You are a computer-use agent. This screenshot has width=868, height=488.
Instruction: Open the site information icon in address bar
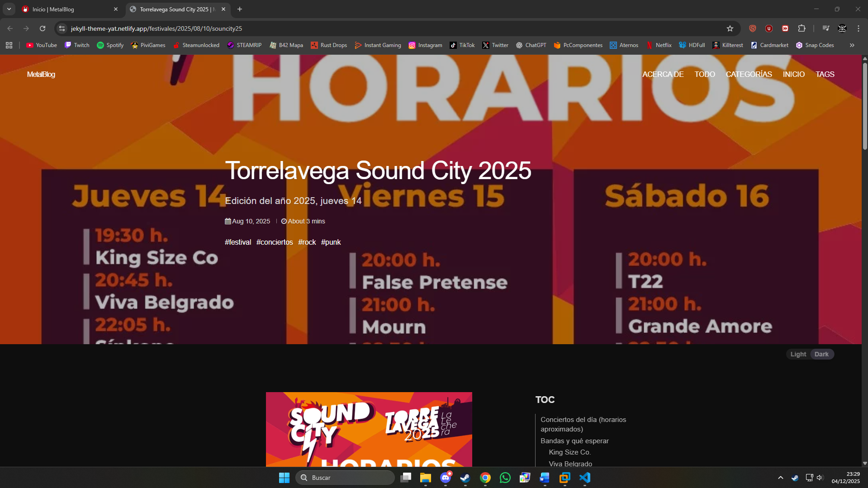(x=62, y=28)
